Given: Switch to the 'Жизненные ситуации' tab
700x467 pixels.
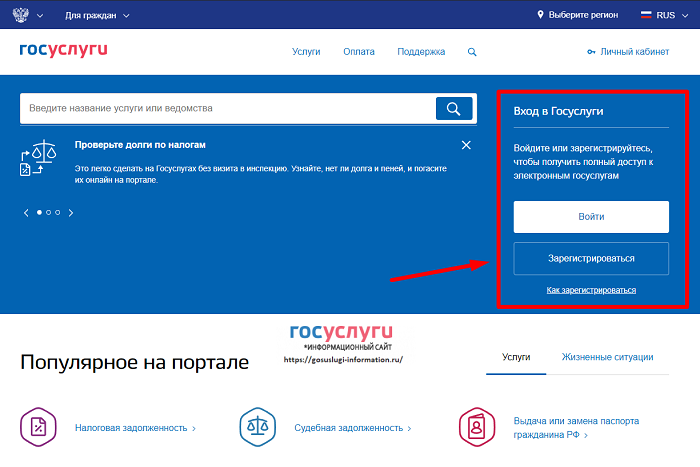Looking at the screenshot, I should coord(608,357).
